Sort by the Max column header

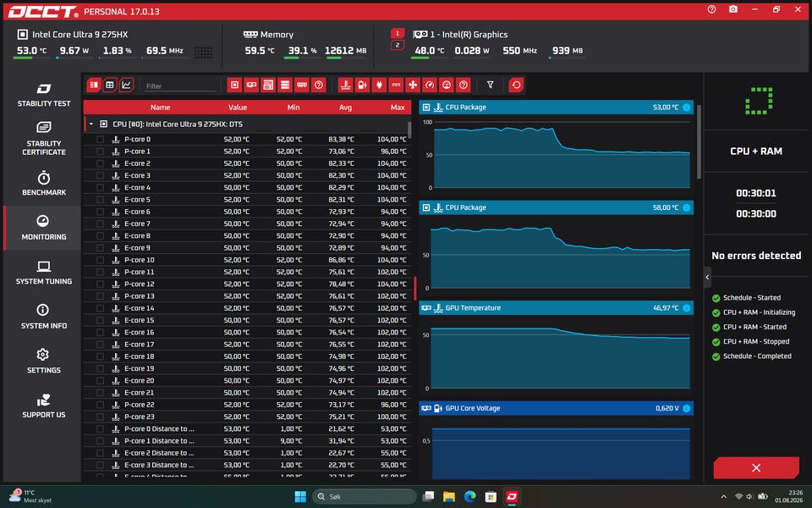(398, 108)
